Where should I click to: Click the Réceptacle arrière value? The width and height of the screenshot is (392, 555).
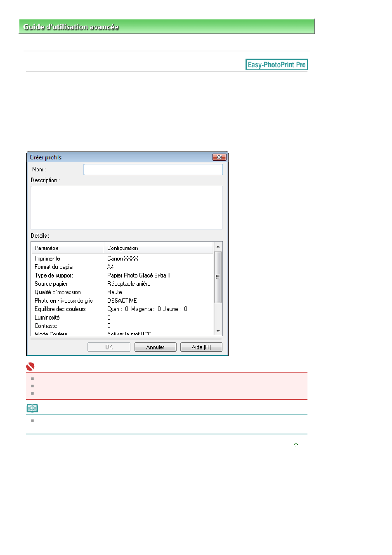129,284
